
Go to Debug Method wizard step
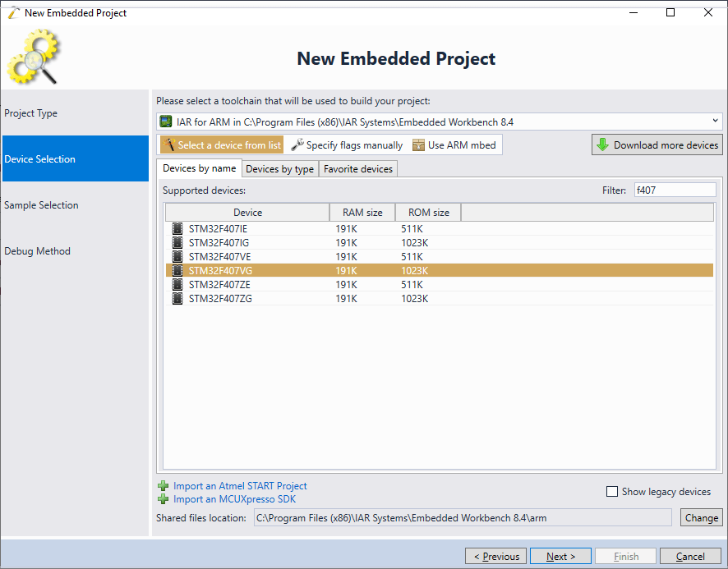[76, 250]
